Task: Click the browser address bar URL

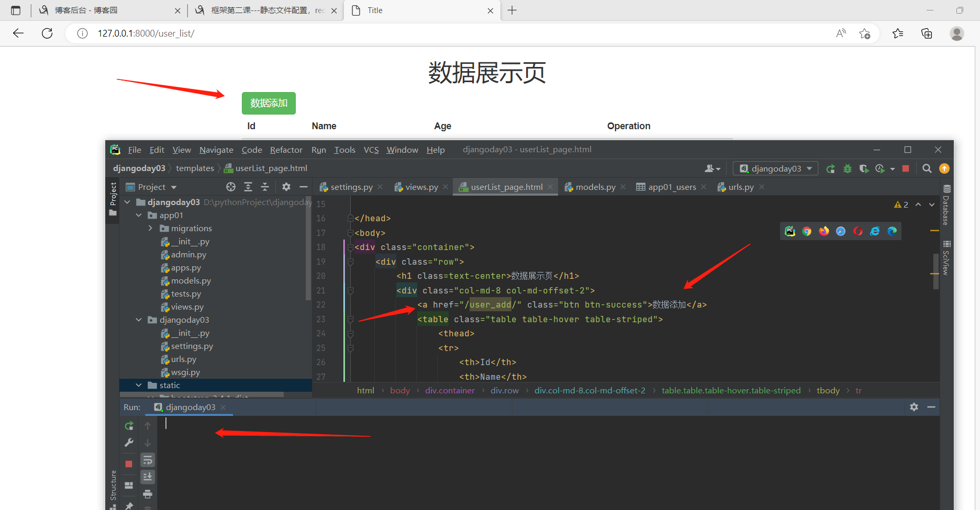Action: coord(146,33)
